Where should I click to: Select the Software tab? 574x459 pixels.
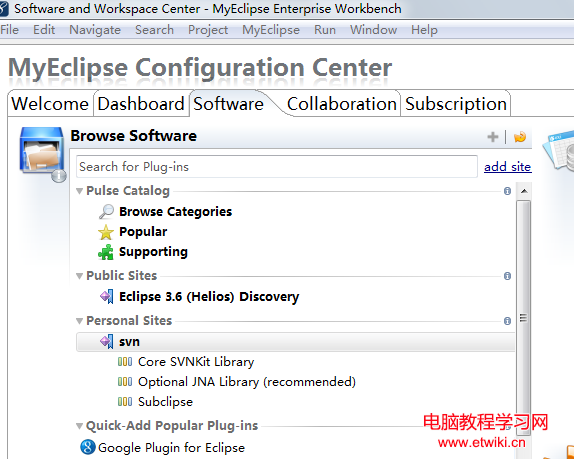228,104
